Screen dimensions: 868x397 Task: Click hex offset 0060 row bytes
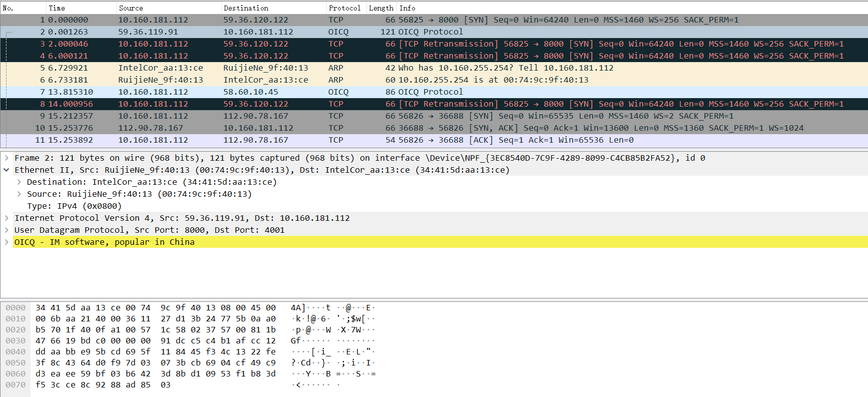pos(156,374)
